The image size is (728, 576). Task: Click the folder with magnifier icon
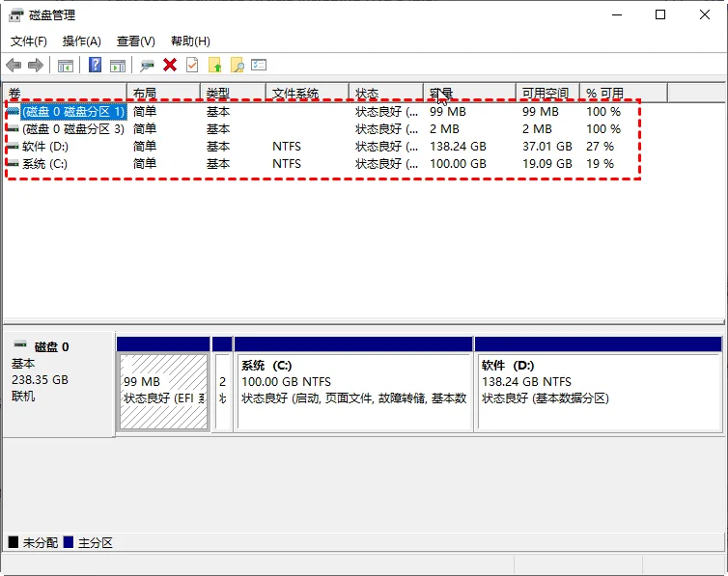238,65
